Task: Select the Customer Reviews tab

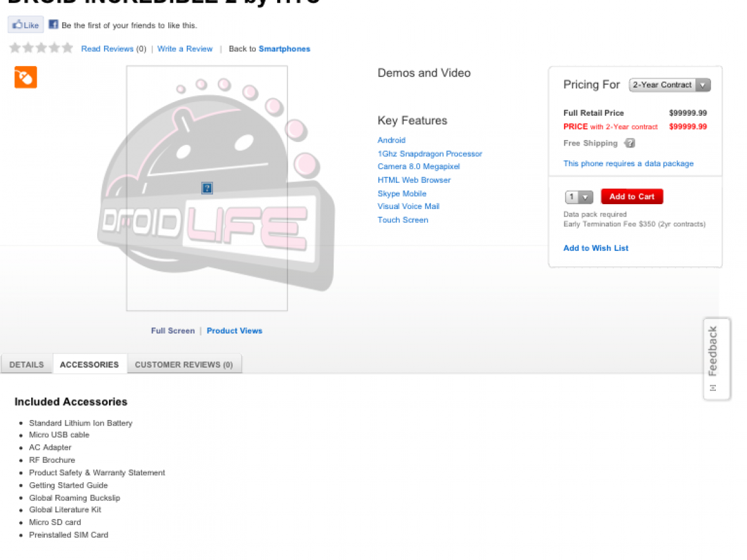Action: pos(184,365)
